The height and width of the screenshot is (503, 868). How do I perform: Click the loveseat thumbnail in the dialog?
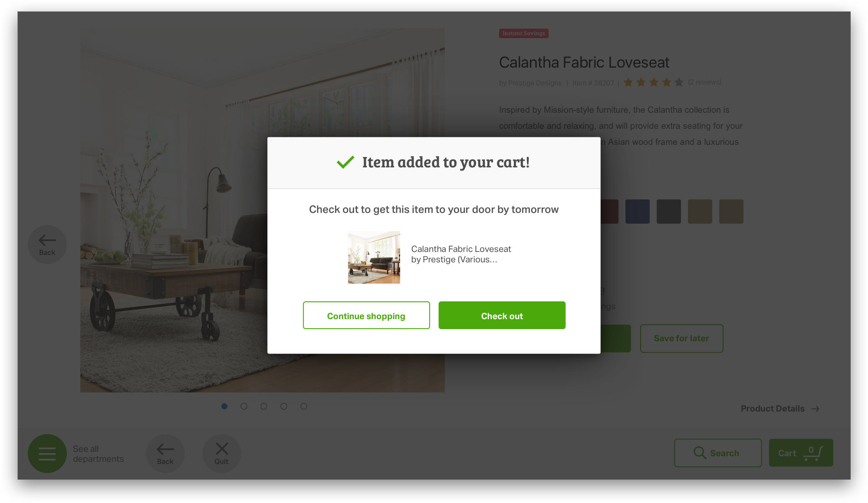coord(374,258)
